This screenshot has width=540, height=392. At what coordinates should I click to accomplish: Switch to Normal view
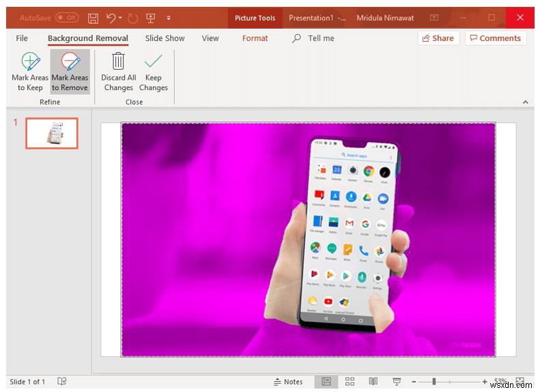tap(326, 382)
